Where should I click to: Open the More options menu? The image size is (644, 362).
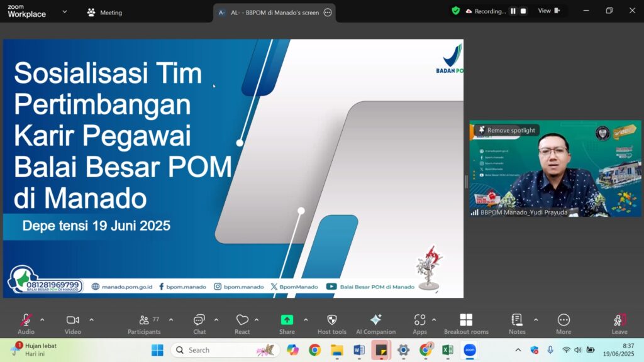[563, 324]
